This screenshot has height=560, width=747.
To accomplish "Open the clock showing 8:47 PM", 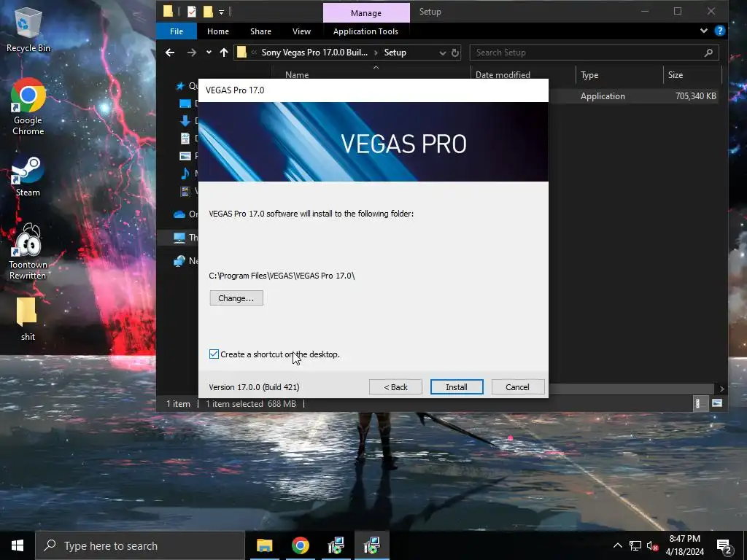I will pos(684,545).
